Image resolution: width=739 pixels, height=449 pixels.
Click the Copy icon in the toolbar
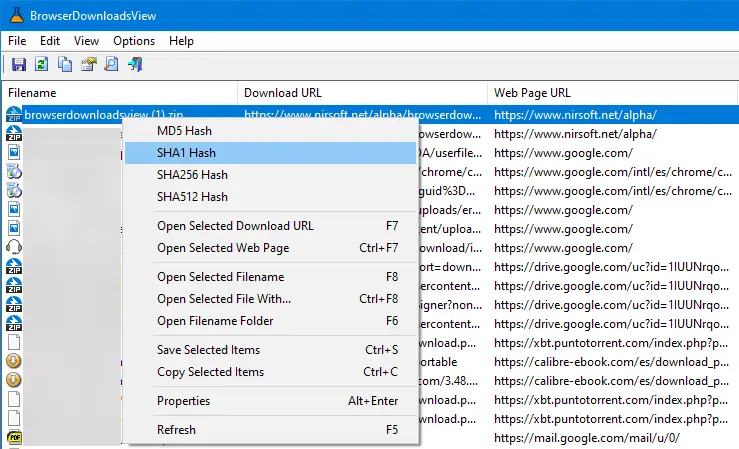pyautogui.click(x=65, y=66)
